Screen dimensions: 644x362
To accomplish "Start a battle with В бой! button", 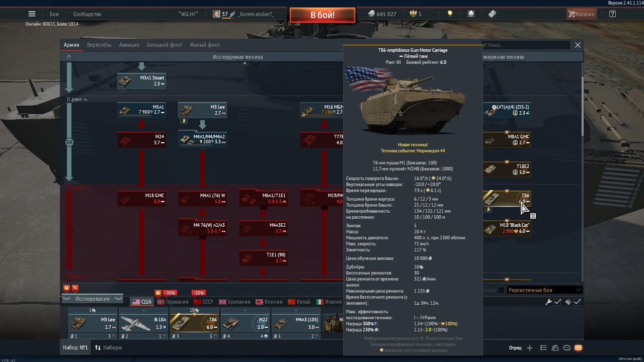I will pos(323,15).
